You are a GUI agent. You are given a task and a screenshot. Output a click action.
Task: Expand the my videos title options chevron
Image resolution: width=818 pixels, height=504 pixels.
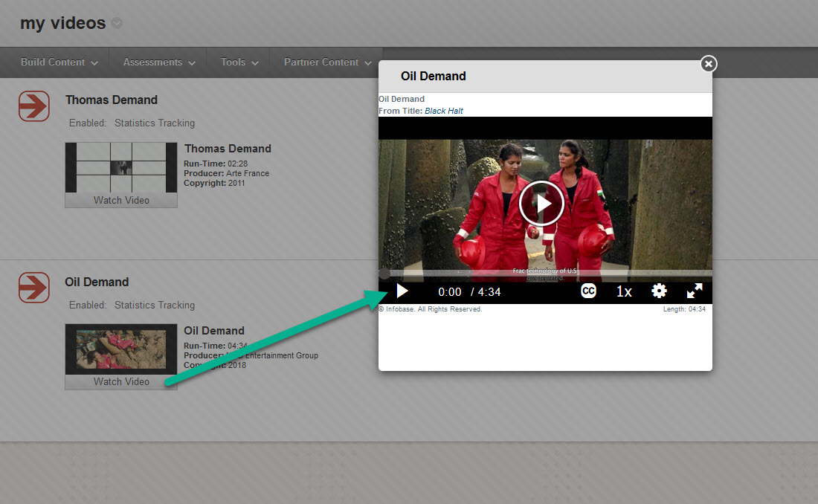[117, 23]
